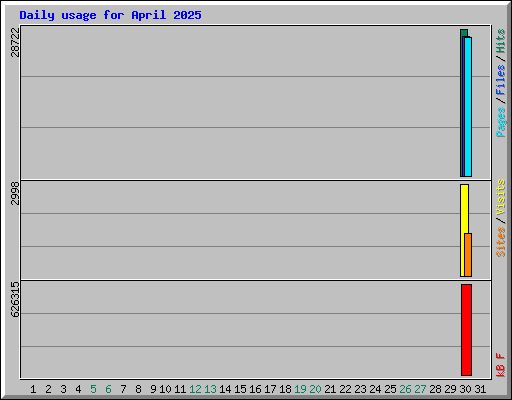Click the 'Daily usage for April 2025' title

click(110, 15)
